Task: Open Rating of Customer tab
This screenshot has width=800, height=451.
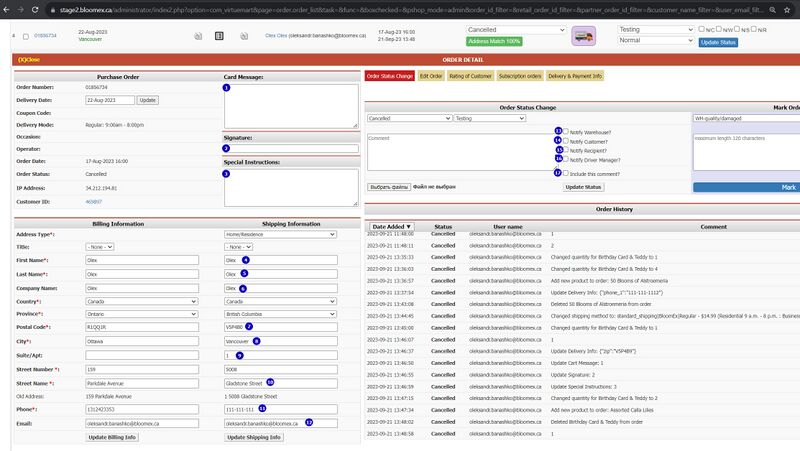Action: [470, 76]
